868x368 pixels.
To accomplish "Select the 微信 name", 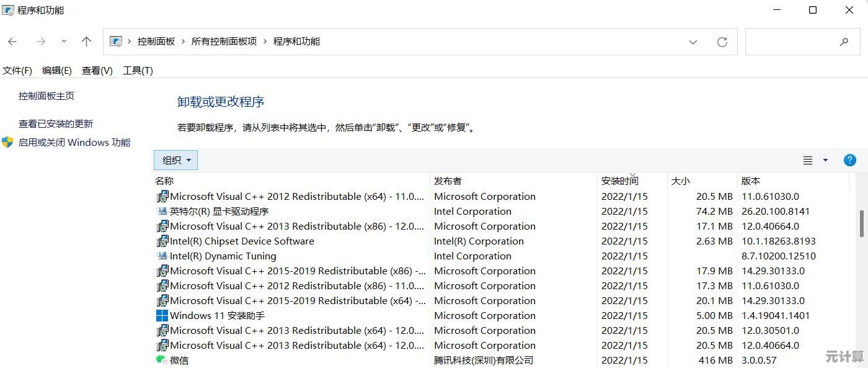I will point(179,361).
